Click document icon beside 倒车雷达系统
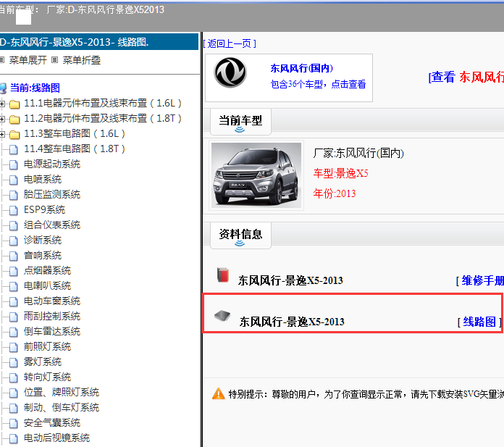The image size is (504, 447). (x=14, y=332)
